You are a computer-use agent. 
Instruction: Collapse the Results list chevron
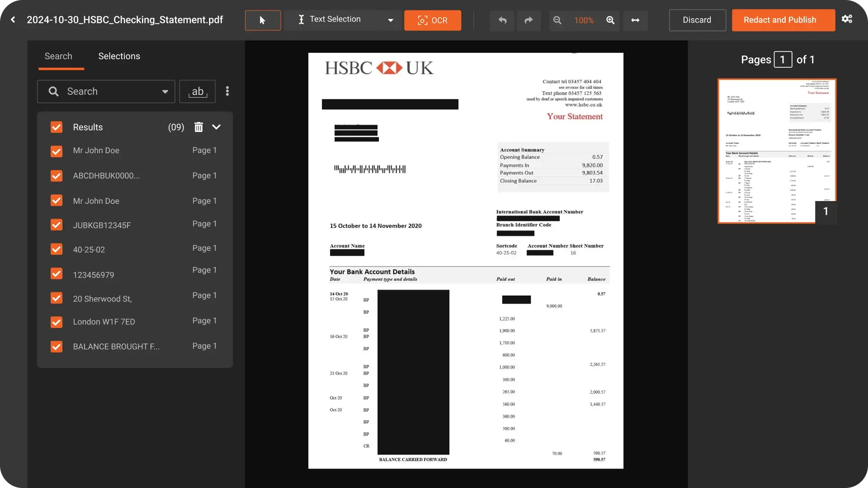(x=216, y=127)
